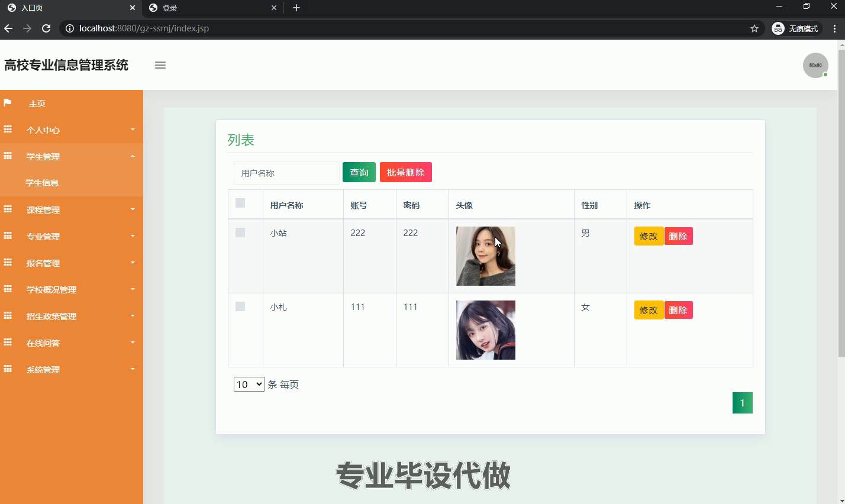
Task: Close the 登录 browser tab
Action: (x=274, y=8)
